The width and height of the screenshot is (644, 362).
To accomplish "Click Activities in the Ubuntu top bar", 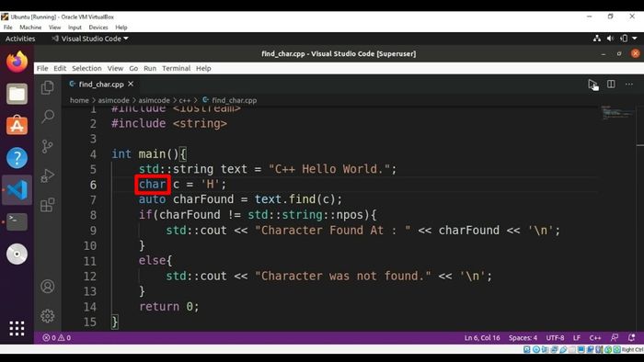I will [20, 39].
